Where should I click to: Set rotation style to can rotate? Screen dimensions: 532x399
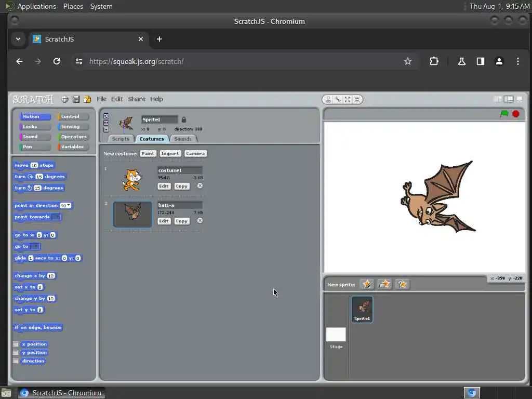[106, 116]
